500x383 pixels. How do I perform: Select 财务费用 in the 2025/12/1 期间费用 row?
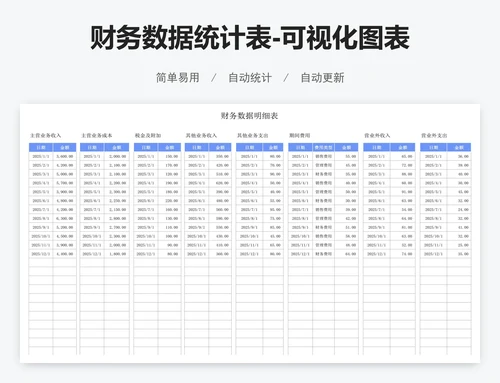tap(323, 254)
